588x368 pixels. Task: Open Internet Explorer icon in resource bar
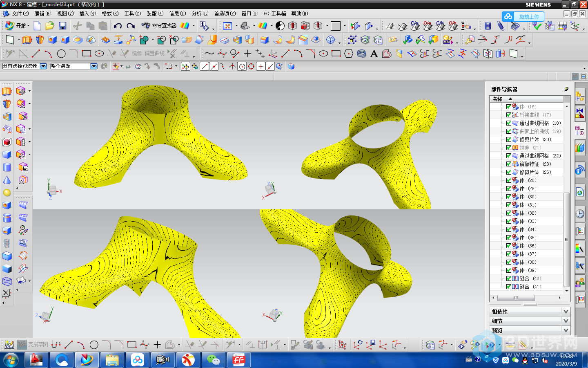point(580,192)
